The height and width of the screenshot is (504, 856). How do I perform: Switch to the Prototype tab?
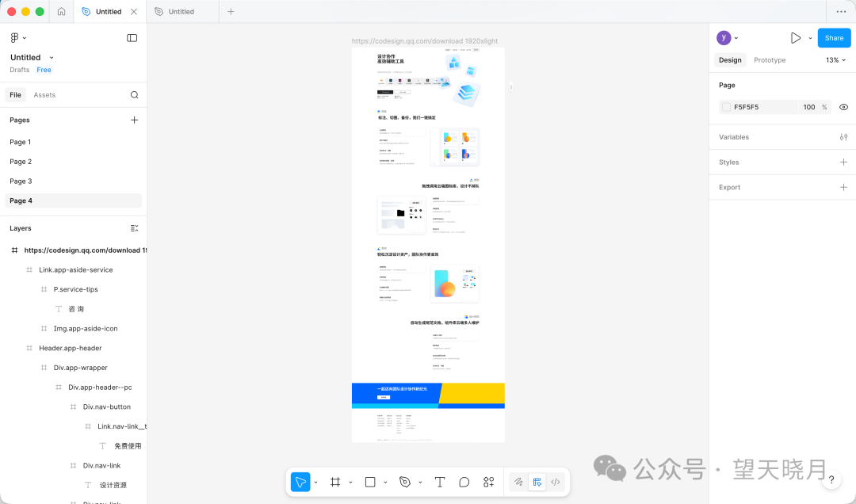(x=769, y=59)
